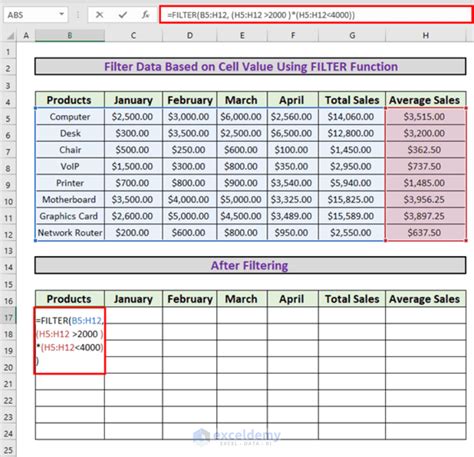Screen dimensions: 474x457
Task: Select the 'January' header in row 16
Action: click(133, 299)
